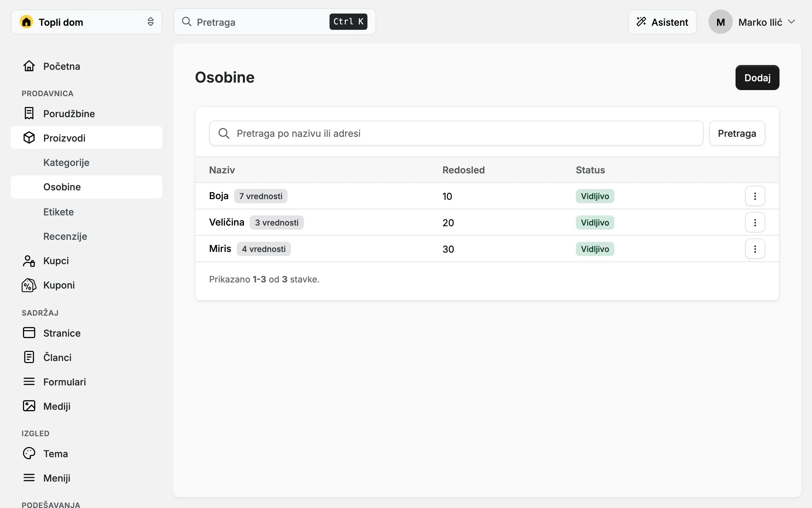Open row actions menu for Veličina
812x508 pixels.
click(x=755, y=223)
